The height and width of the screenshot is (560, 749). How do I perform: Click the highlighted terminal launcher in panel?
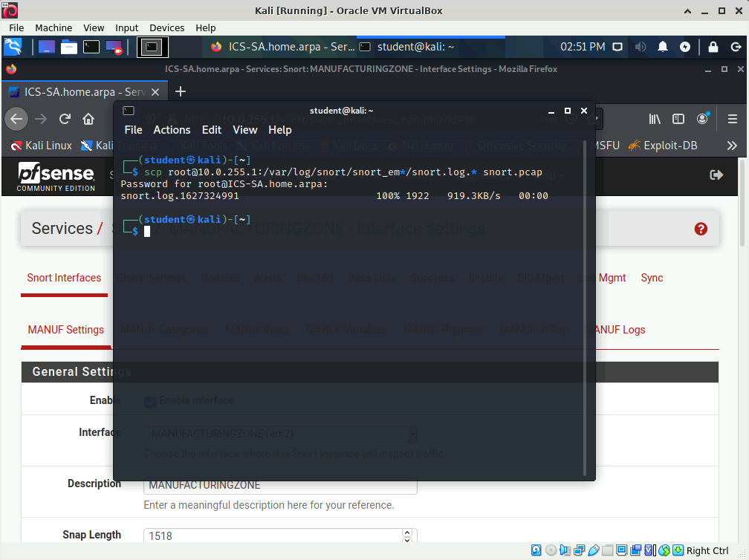pos(152,47)
